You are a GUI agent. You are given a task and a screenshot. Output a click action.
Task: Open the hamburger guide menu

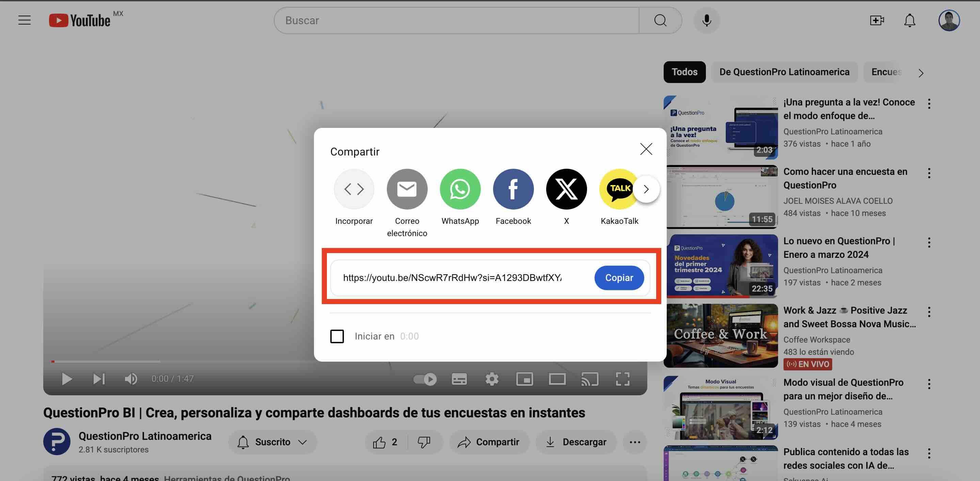[25, 20]
